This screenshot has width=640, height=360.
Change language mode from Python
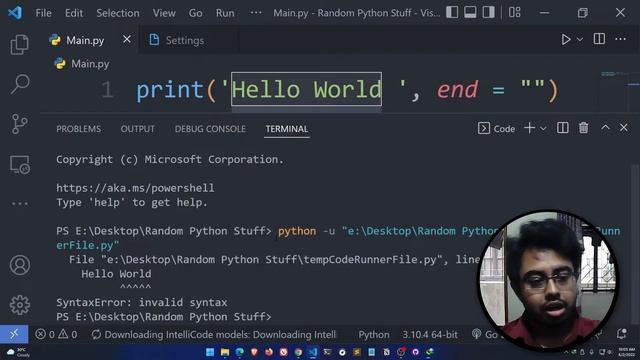373,334
